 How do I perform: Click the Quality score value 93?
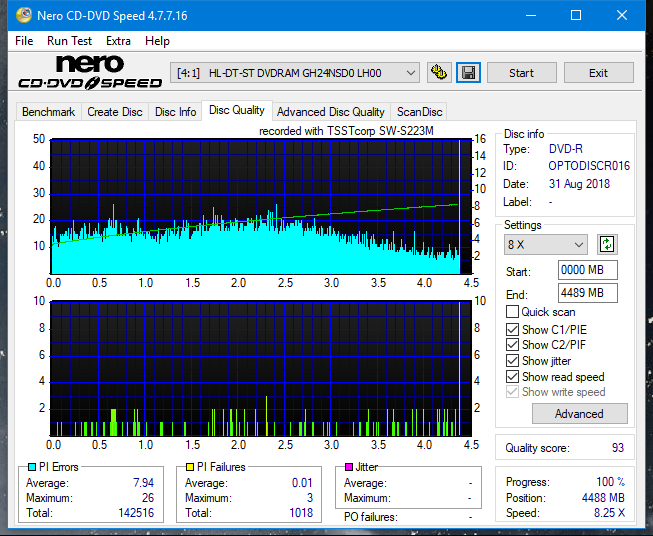[618, 448]
